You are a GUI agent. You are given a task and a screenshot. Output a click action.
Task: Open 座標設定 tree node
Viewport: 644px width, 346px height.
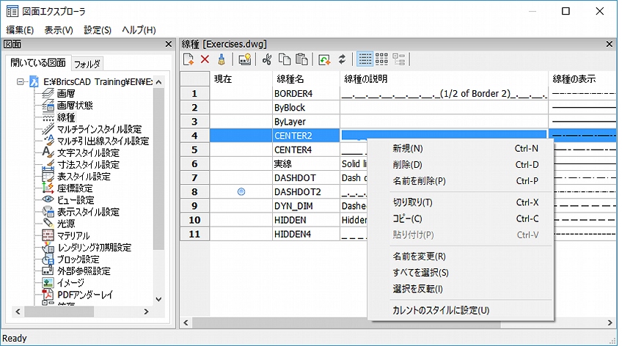coord(75,188)
